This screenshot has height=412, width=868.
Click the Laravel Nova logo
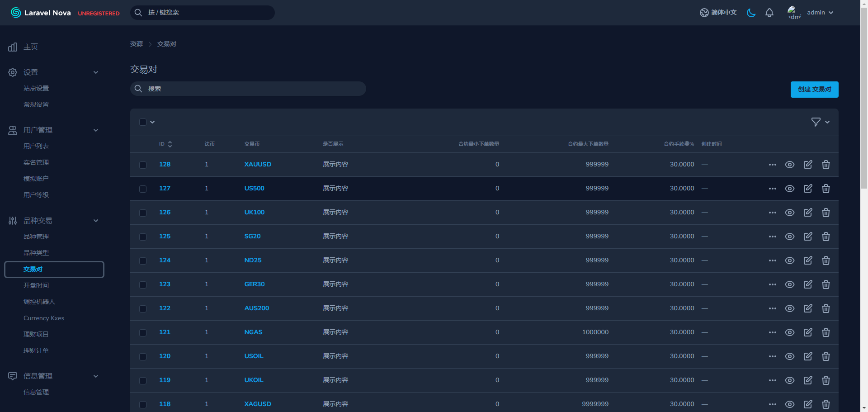pyautogui.click(x=41, y=13)
